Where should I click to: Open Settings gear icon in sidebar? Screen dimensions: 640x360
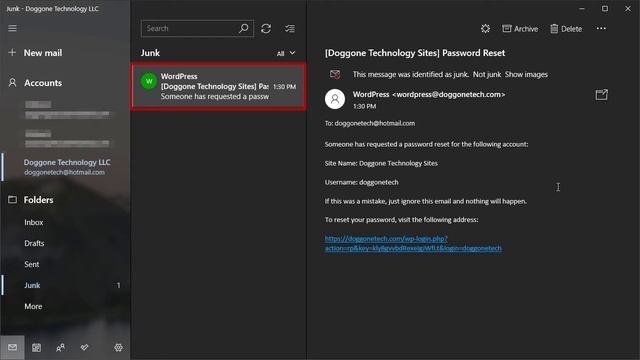(x=118, y=347)
